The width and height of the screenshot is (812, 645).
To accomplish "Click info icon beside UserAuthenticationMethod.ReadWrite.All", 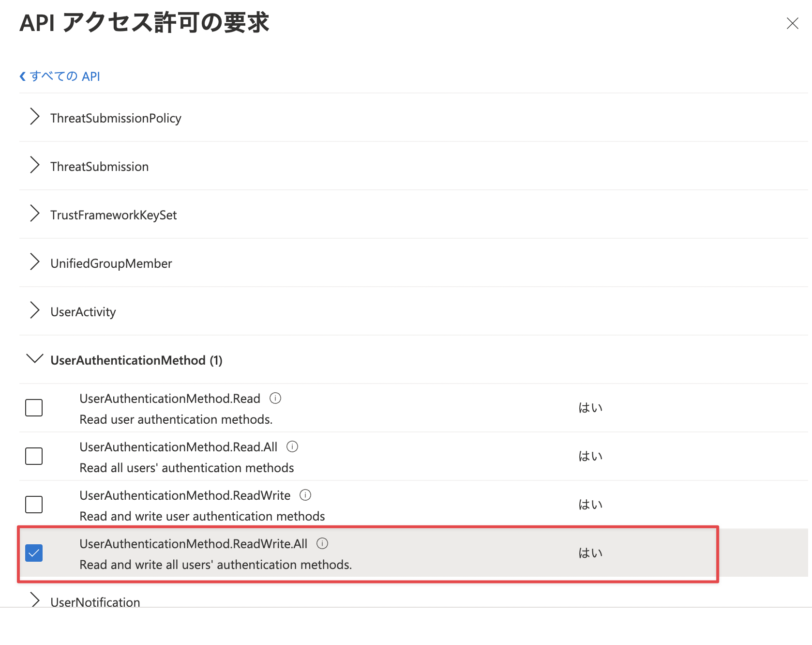I will [322, 544].
